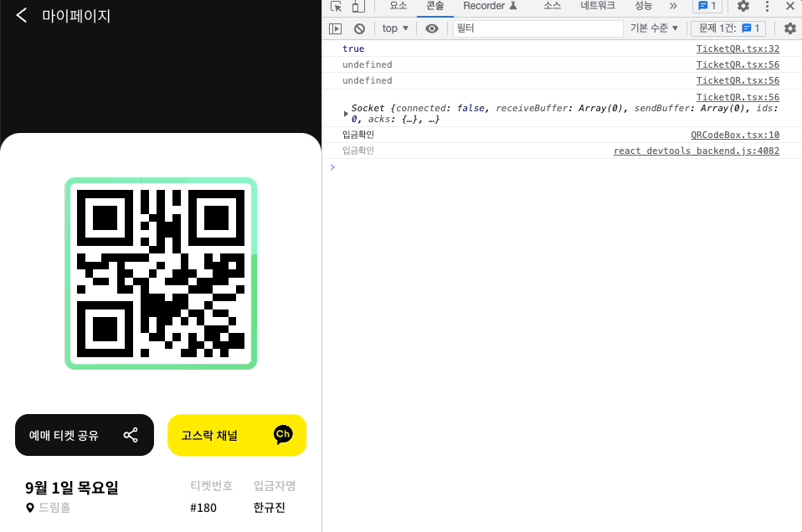Screen dimensions: 802x532
Task: Open the QRCodeBox.tsx:10 source link
Action: (x=735, y=135)
